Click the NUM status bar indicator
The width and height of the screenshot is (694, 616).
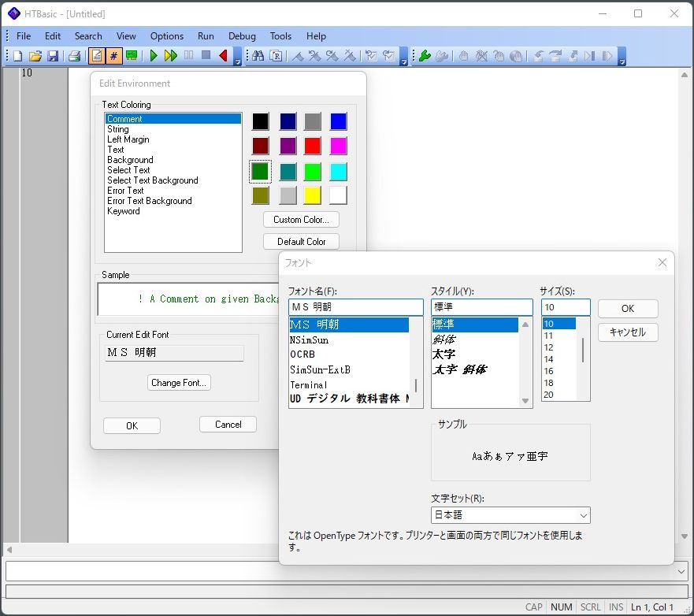[x=561, y=607]
